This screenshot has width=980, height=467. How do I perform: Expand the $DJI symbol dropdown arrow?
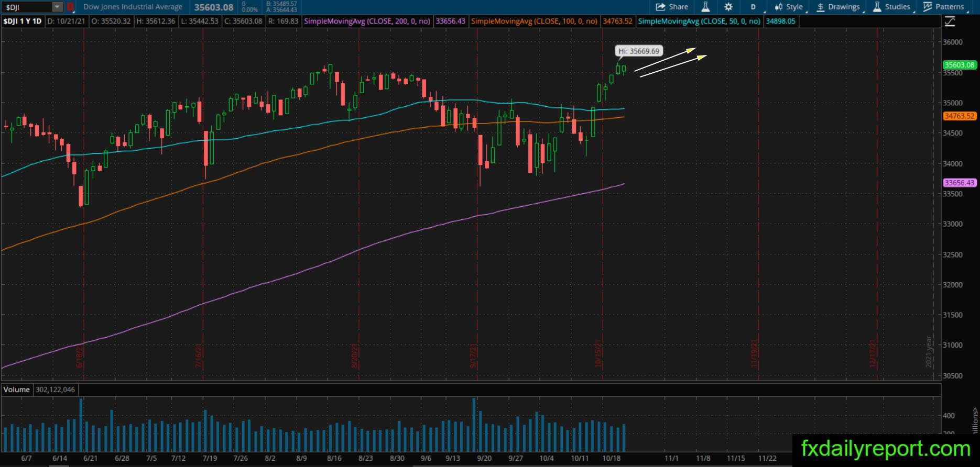57,7
